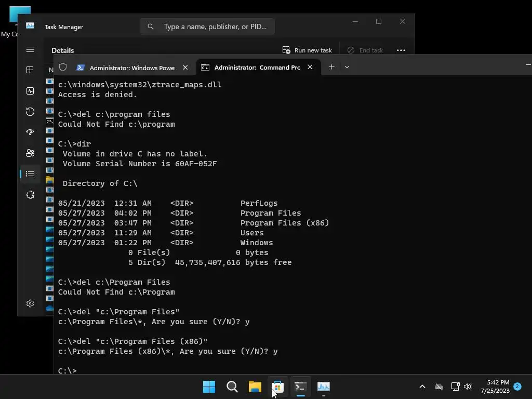Show hidden system tray icons chevron

(422, 387)
